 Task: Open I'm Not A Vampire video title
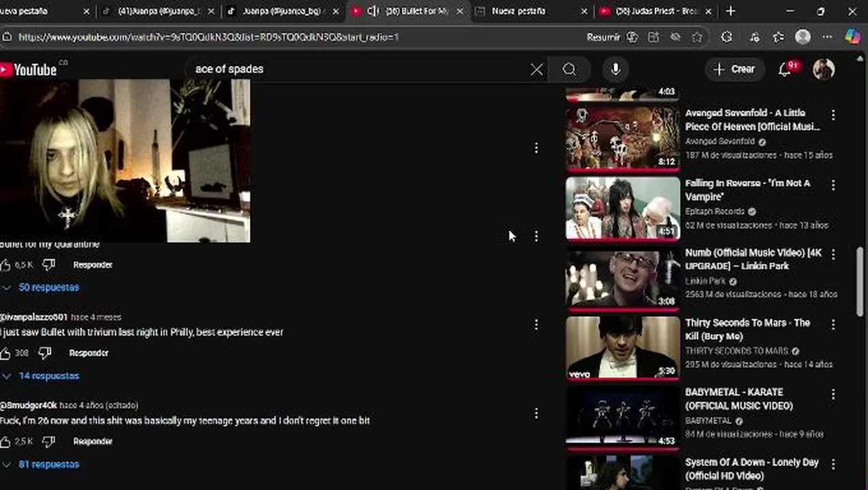tap(748, 190)
